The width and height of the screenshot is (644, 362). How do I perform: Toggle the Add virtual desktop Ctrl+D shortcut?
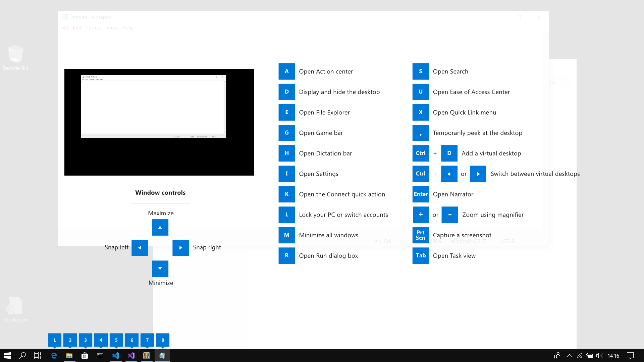point(449,153)
